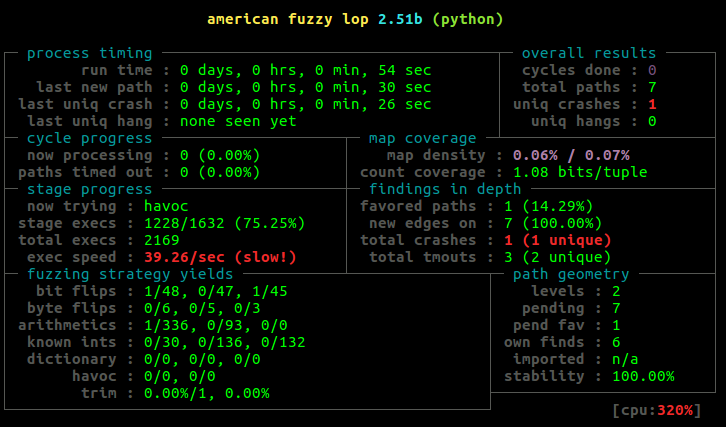Click the overall results section header
726x427 pixels.
click(589, 53)
